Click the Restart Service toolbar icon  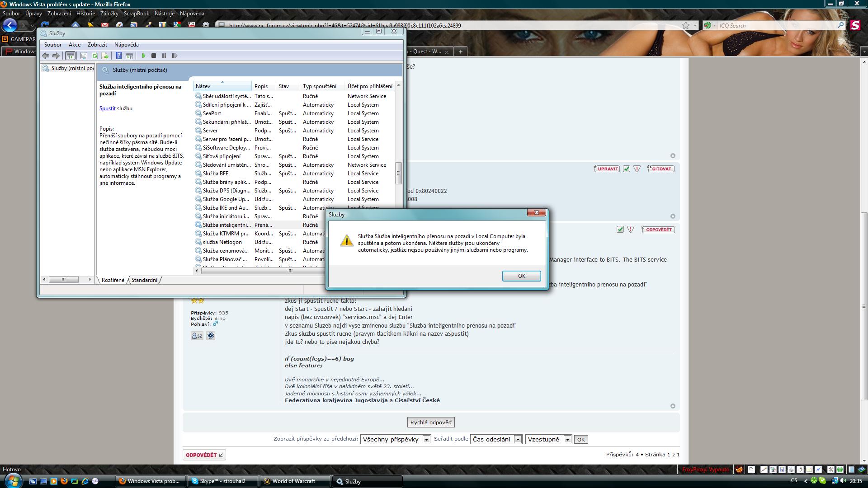click(175, 56)
